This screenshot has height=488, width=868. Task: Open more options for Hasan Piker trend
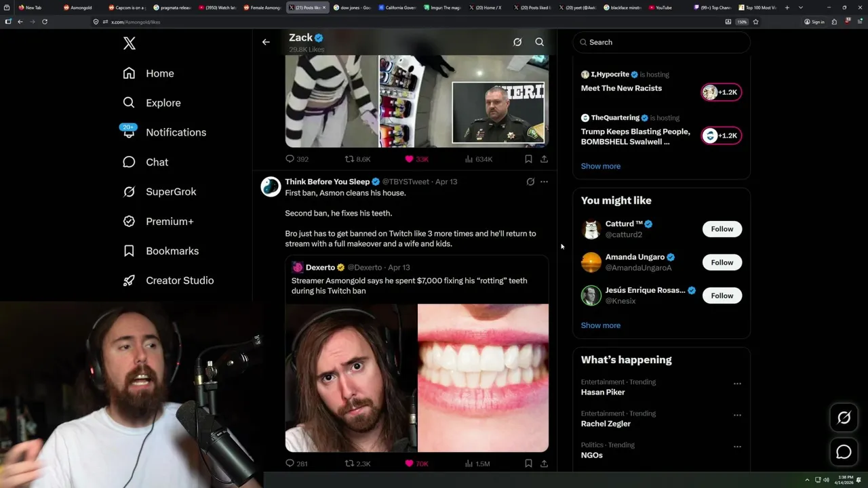737,384
